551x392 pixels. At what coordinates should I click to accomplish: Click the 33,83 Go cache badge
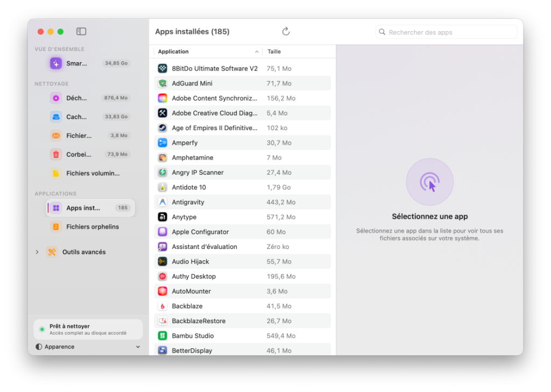[x=116, y=117]
